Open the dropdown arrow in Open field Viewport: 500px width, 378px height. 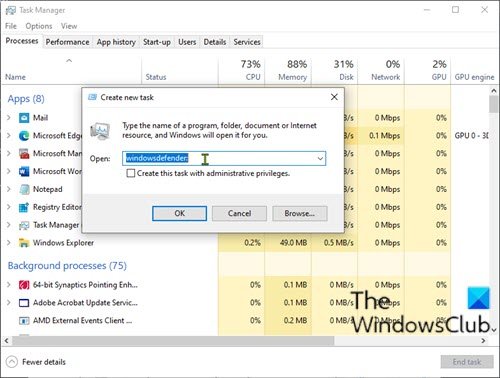click(x=320, y=159)
